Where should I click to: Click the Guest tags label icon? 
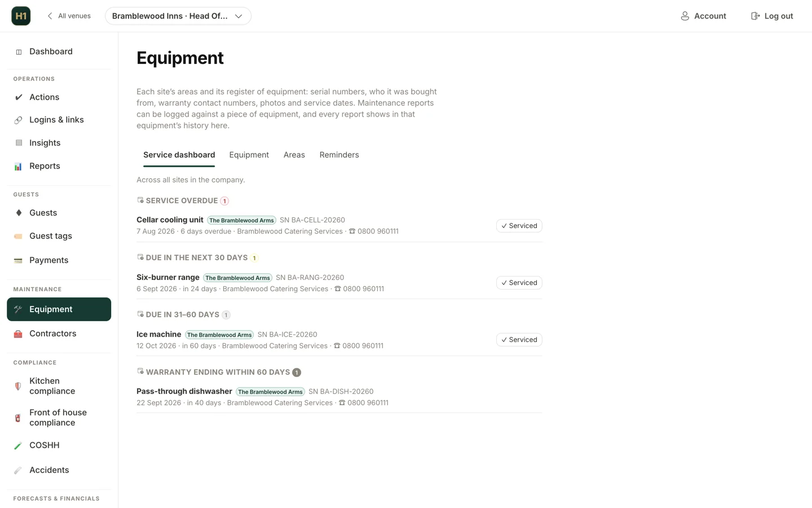pyautogui.click(x=19, y=237)
